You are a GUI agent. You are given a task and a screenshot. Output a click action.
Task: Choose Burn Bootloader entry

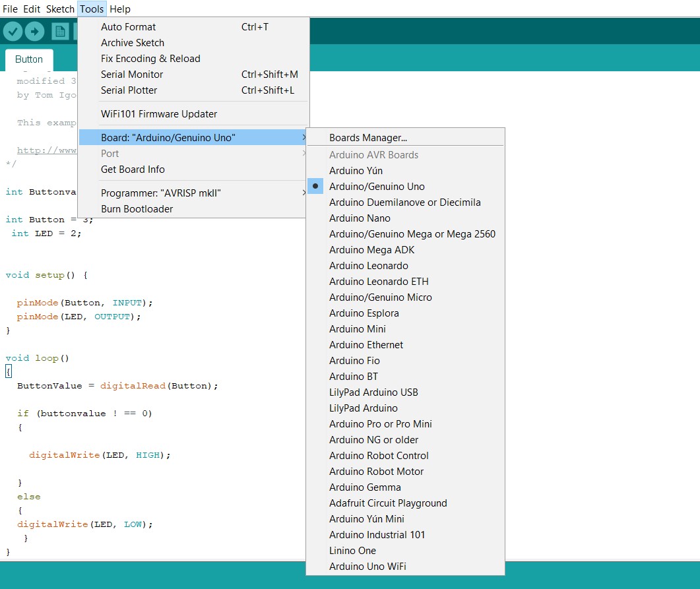(193, 209)
